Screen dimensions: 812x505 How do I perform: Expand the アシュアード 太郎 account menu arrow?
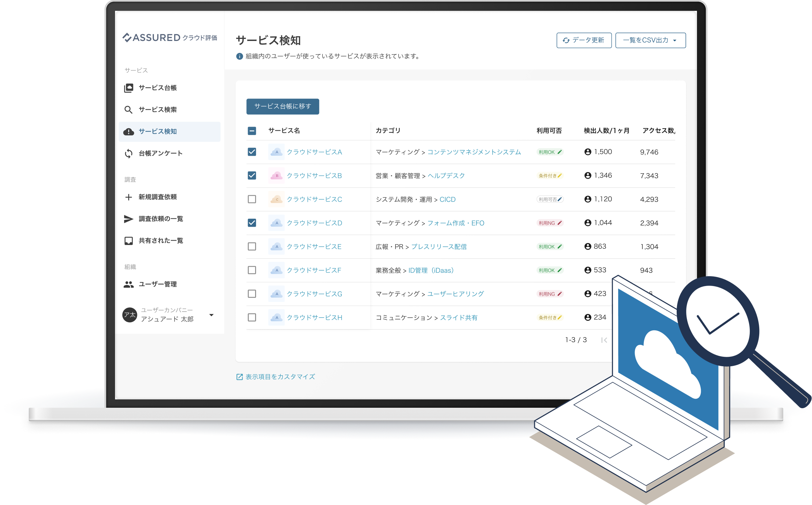211,315
